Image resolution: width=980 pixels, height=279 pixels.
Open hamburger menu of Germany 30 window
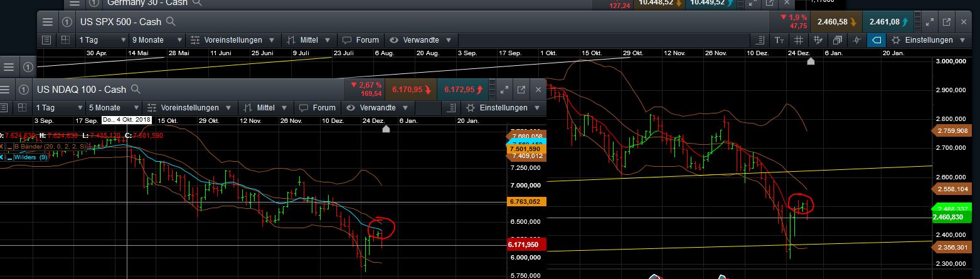(x=74, y=3)
